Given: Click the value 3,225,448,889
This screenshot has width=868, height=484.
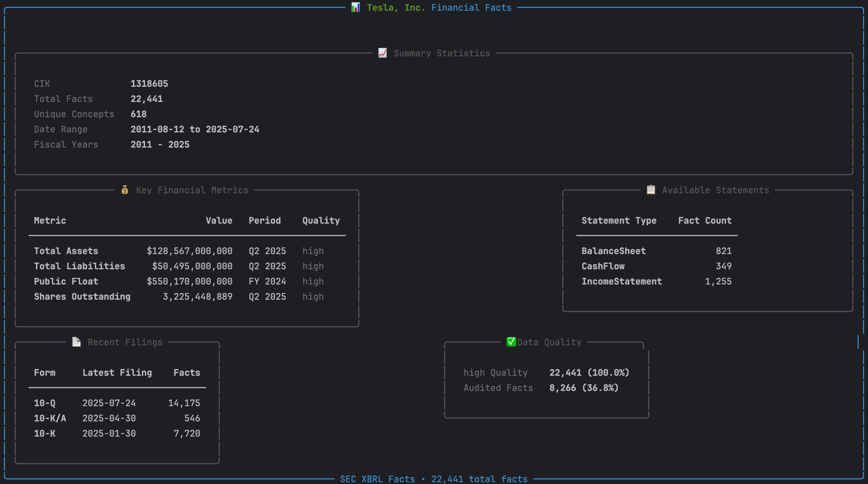Looking at the screenshot, I should click(x=198, y=297).
